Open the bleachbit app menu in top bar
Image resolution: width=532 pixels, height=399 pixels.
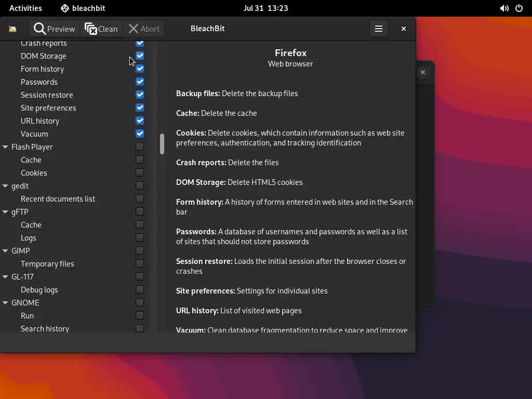point(83,8)
